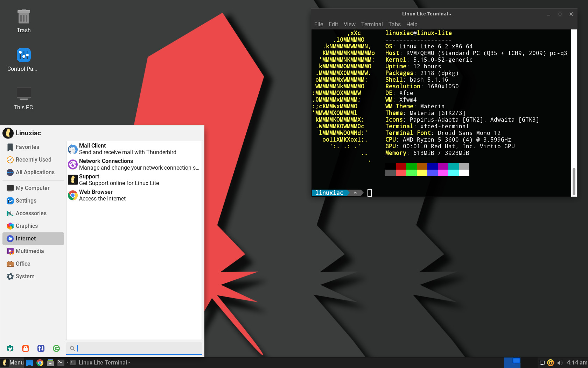This screenshot has width=588, height=368.
Task: Close the Linux Lite Terminal window
Action: pos(571,14)
